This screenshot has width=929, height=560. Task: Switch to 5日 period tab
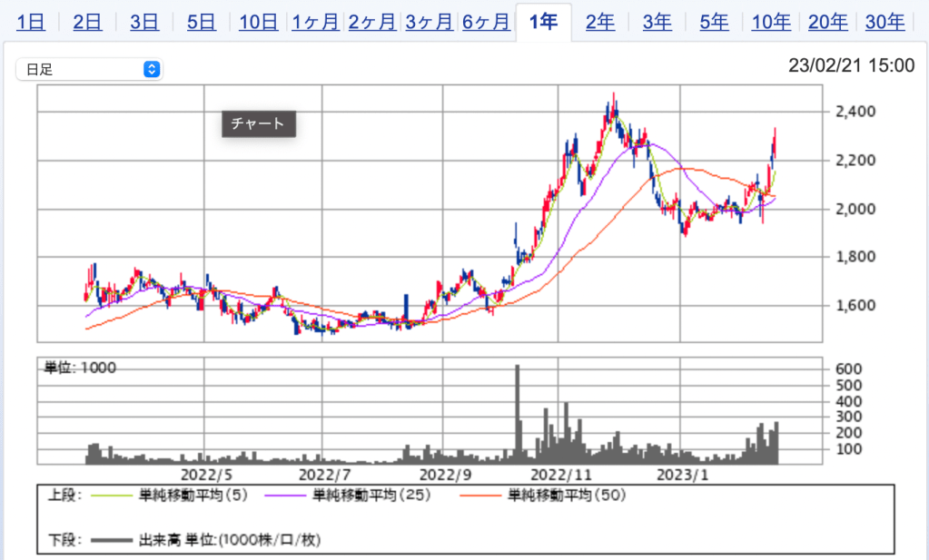pos(201,22)
